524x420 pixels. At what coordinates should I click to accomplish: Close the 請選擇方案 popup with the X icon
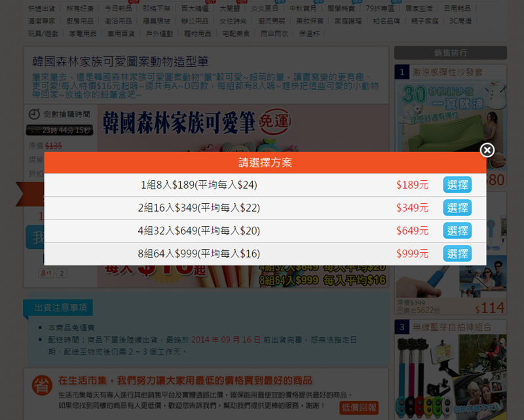[487, 150]
